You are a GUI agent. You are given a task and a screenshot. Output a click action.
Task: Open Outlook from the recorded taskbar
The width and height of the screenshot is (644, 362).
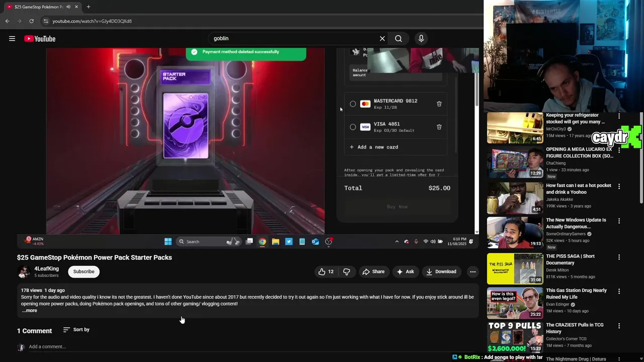pos(315,242)
